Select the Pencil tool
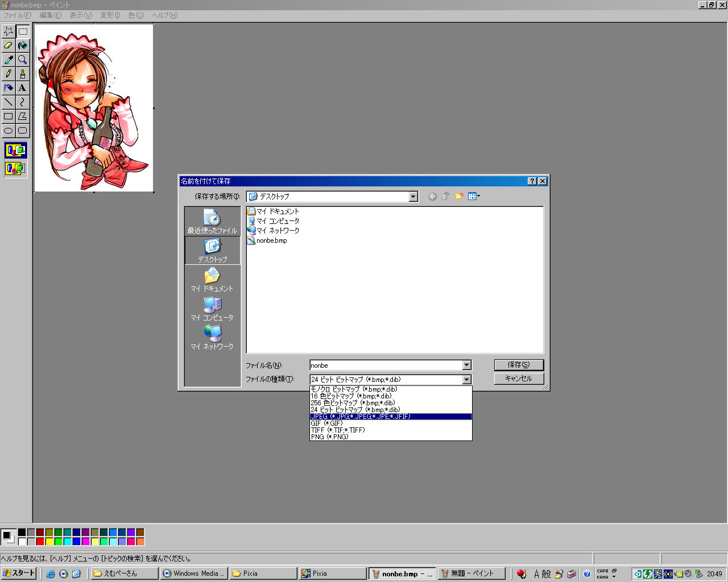 (x=9, y=74)
